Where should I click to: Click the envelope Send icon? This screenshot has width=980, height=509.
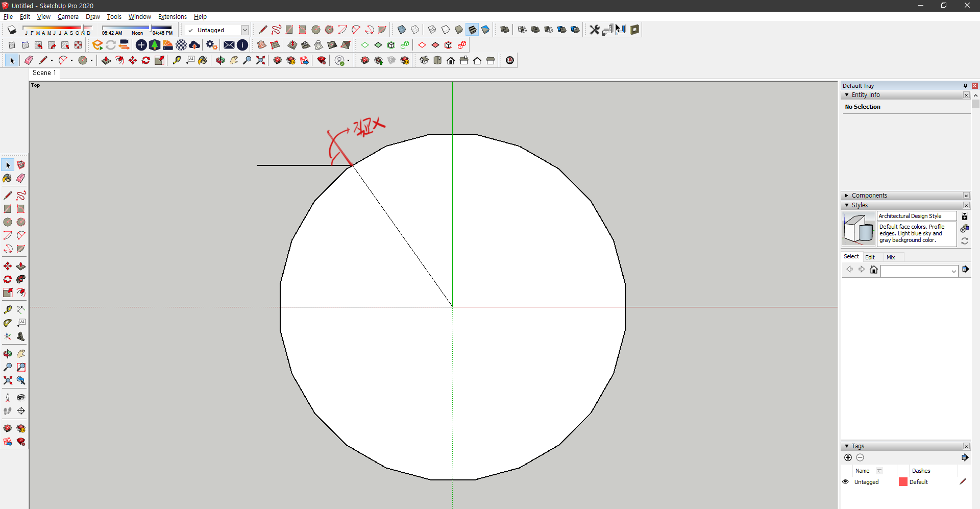(229, 45)
